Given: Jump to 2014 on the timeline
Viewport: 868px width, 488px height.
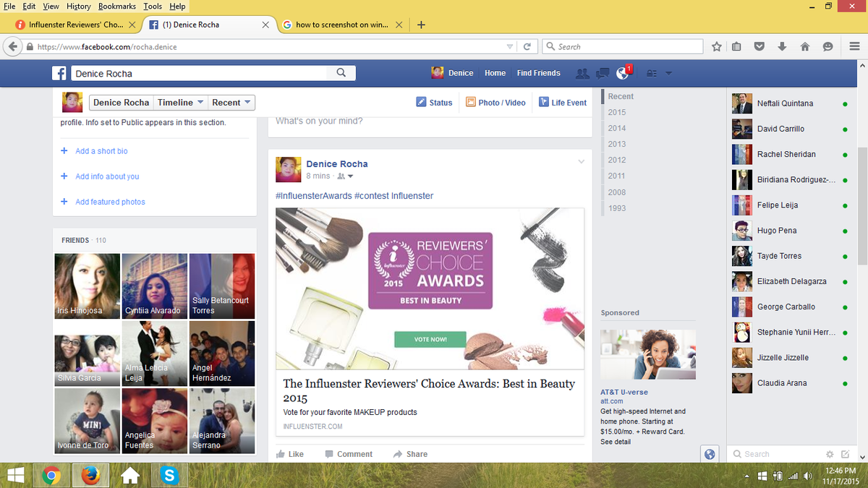Looking at the screenshot, I should point(617,128).
